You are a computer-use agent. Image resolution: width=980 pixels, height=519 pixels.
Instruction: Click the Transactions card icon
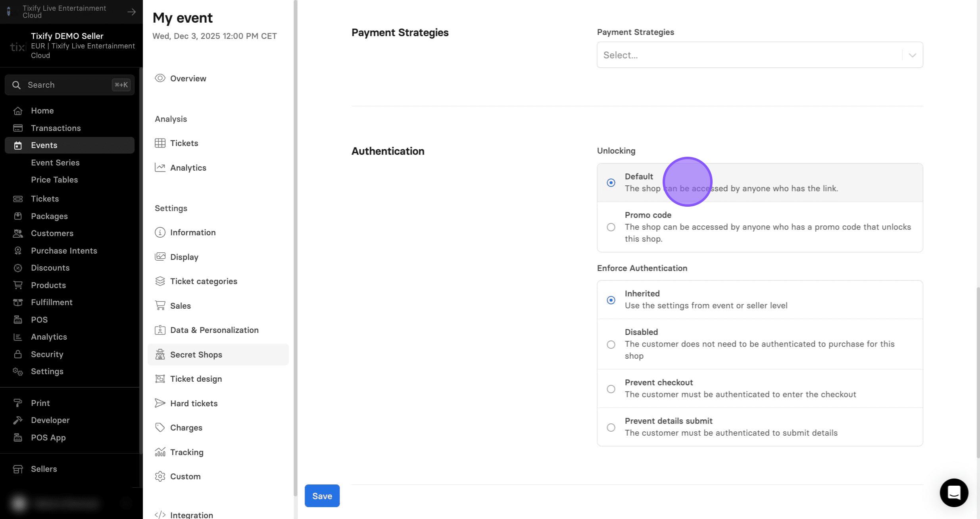tap(18, 128)
